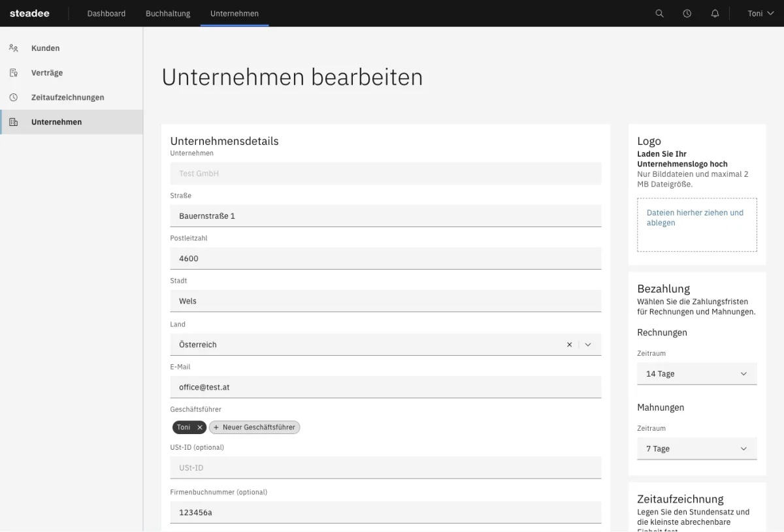
Task: Clear the Österreich selection with X
Action: tap(569, 345)
